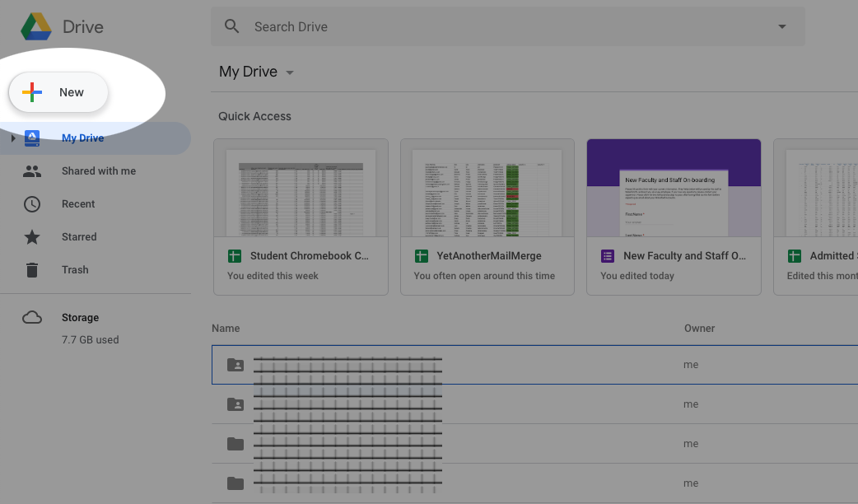Go to Recent in the sidebar
858x504 pixels.
pos(78,204)
